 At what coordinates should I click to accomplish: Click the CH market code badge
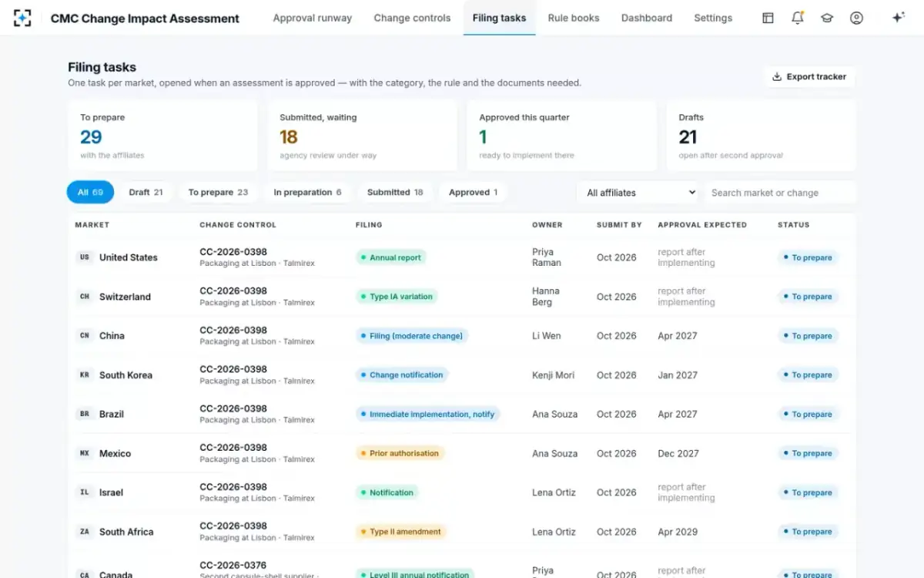[85, 297]
